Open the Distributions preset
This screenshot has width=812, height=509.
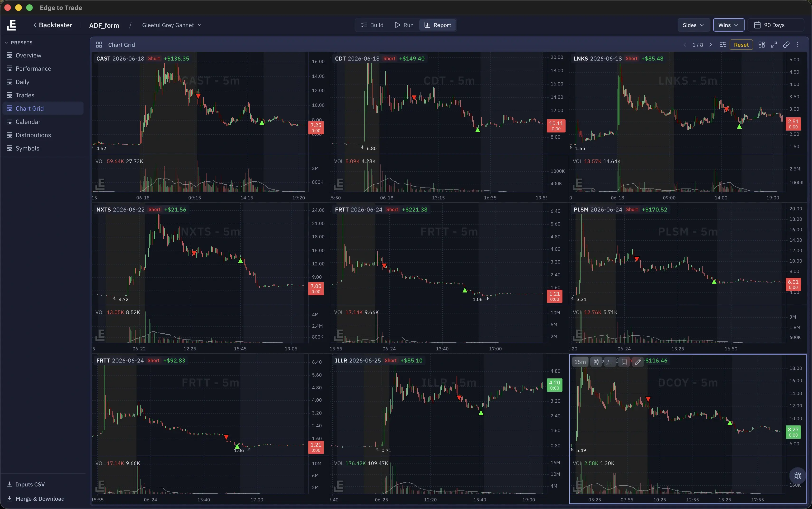coord(43,135)
